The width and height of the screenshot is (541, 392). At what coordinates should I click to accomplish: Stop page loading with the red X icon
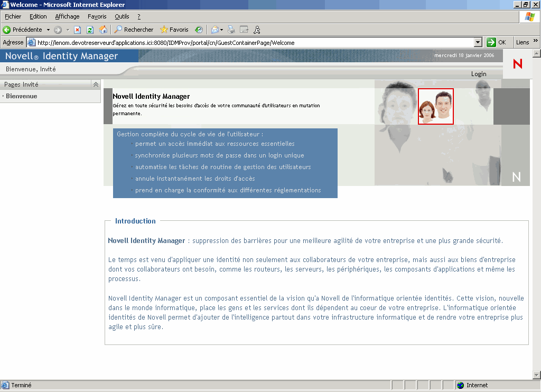(x=78, y=30)
